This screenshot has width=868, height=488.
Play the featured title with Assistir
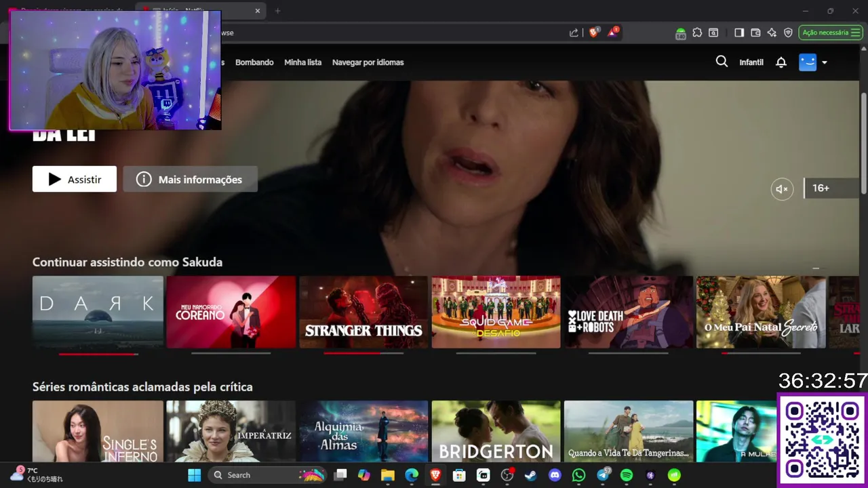click(x=75, y=179)
